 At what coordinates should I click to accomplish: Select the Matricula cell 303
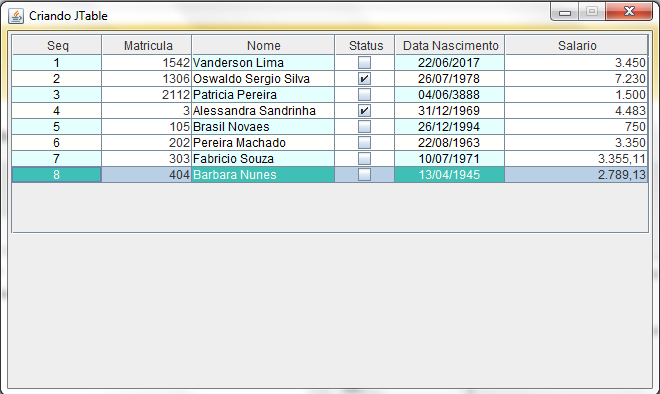tap(146, 159)
